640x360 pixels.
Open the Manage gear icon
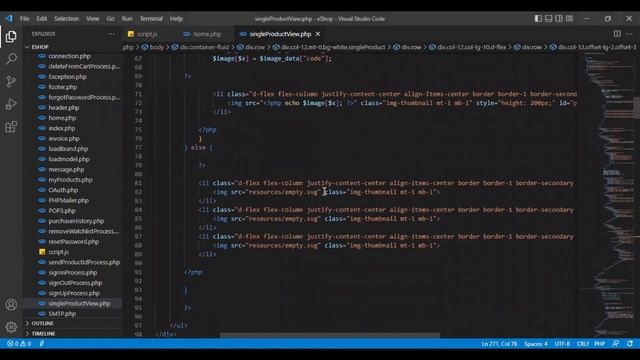click(11, 327)
